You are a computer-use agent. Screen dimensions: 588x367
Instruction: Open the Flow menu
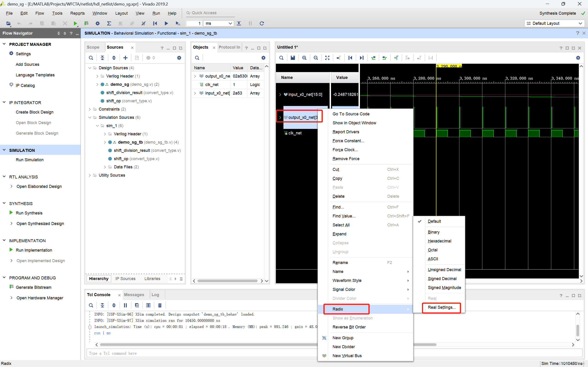[40, 13]
